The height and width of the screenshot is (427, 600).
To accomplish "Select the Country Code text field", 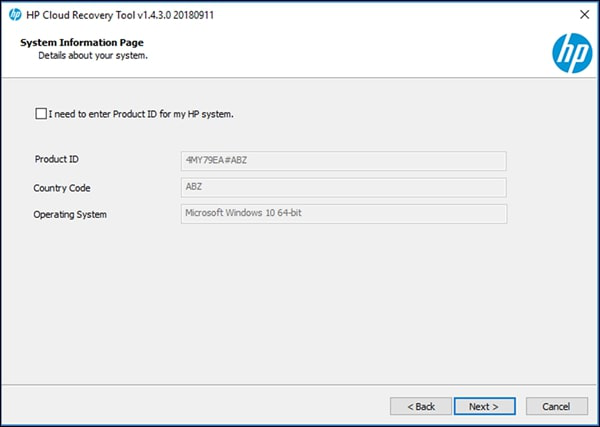I will tap(343, 187).
